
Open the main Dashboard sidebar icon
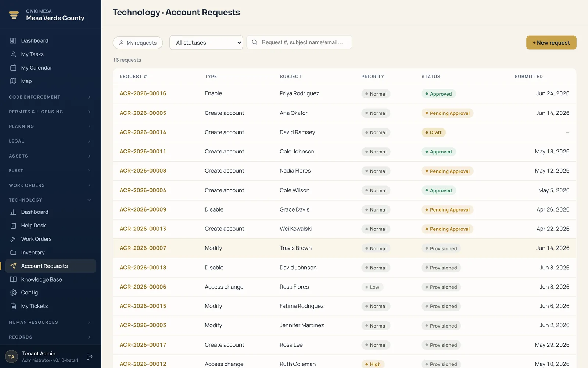pos(13,40)
